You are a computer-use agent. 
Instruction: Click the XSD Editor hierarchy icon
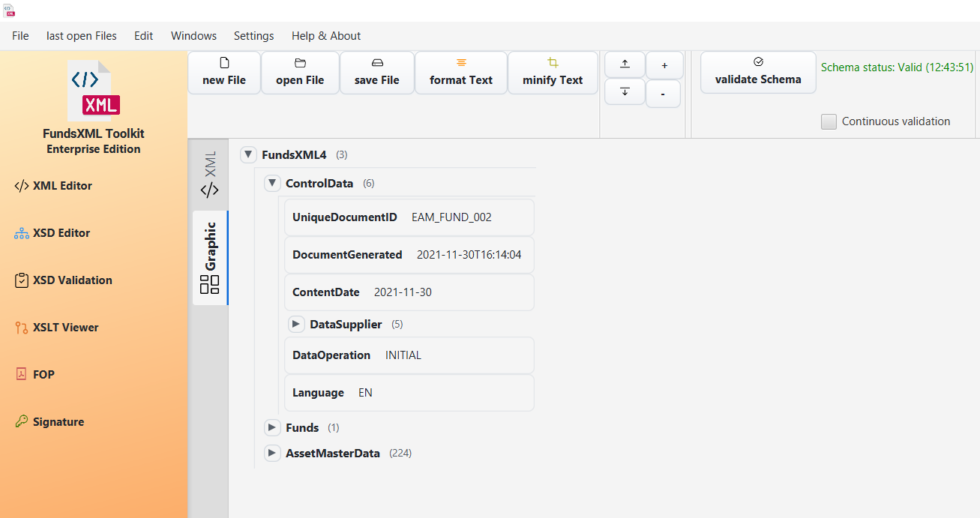pos(22,233)
